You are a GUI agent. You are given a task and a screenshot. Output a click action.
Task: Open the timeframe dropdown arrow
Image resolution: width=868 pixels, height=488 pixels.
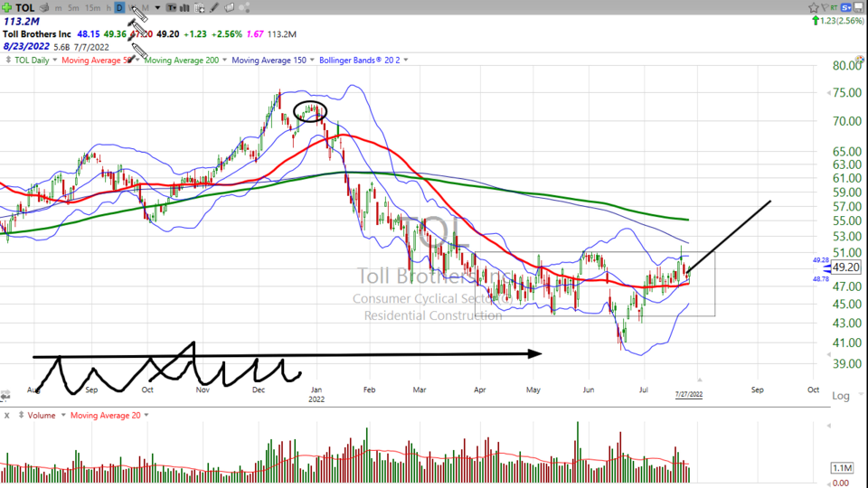pos(157,7)
